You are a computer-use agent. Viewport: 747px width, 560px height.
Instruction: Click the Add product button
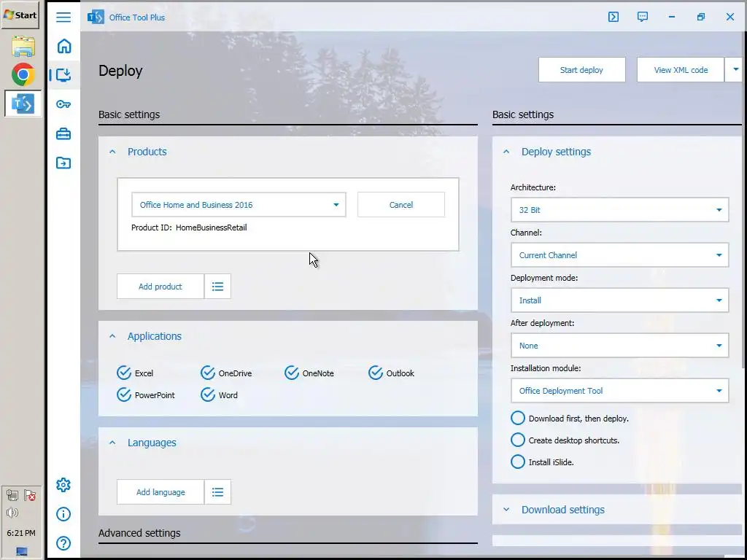click(160, 286)
